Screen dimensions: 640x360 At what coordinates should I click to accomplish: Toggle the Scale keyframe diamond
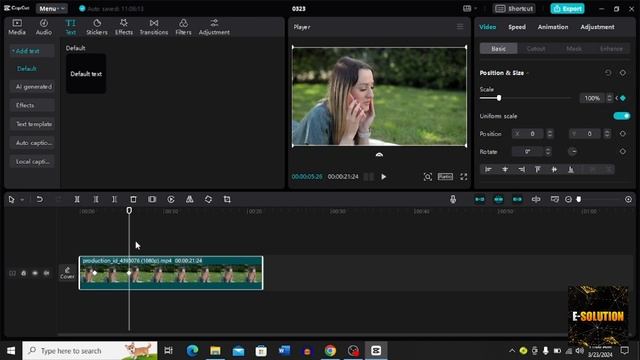tap(623, 98)
